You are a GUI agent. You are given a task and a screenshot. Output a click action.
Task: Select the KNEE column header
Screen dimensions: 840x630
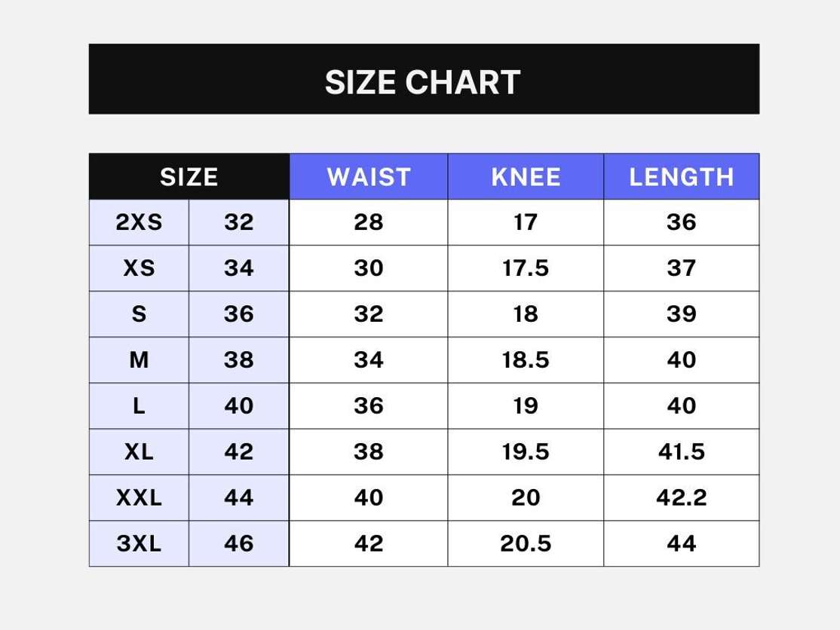[526, 177]
